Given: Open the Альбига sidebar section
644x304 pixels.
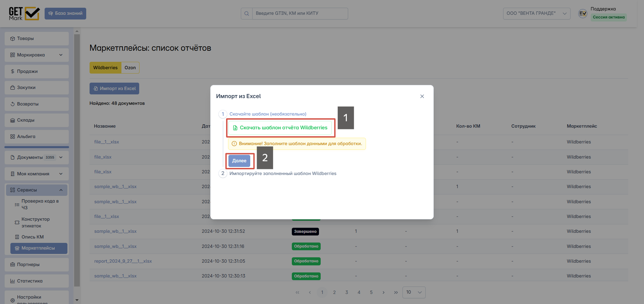Looking at the screenshot, I should [x=37, y=137].
